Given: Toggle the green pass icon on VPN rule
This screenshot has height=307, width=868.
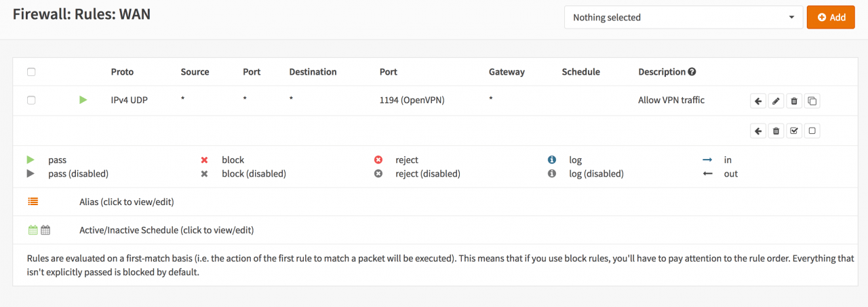Looking at the screenshot, I should coord(83,100).
